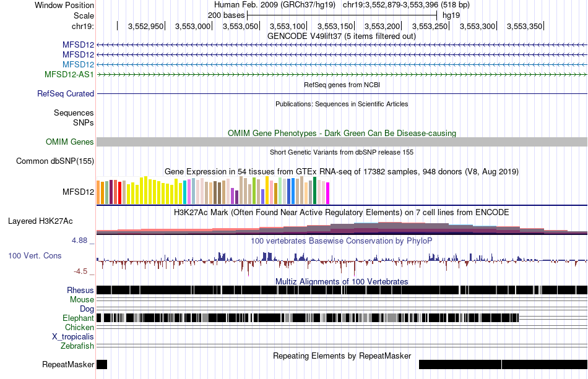Open the GTEx Gene Expression track title
This screenshot has height=379, width=588.
tap(342, 171)
